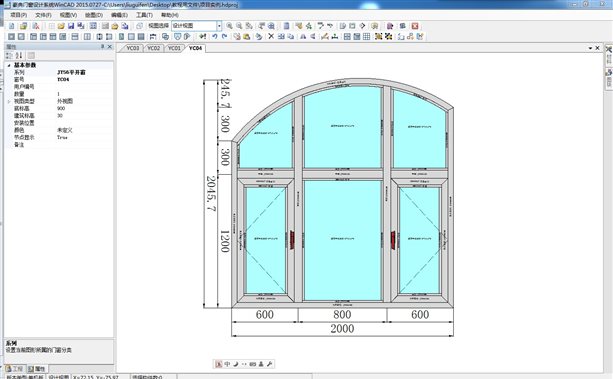Click the horizontal mirror icon
This screenshot has width=613, height=379.
[x=303, y=36]
